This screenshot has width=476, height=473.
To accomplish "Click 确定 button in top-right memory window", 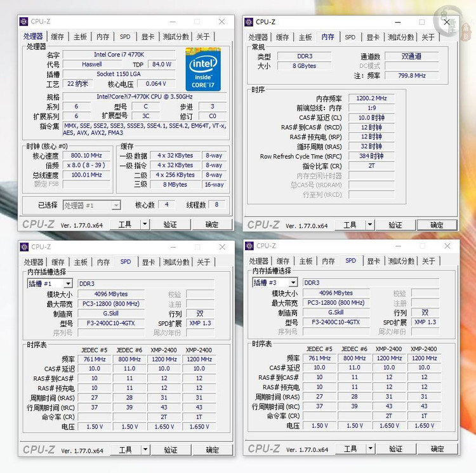I will coord(437,225).
